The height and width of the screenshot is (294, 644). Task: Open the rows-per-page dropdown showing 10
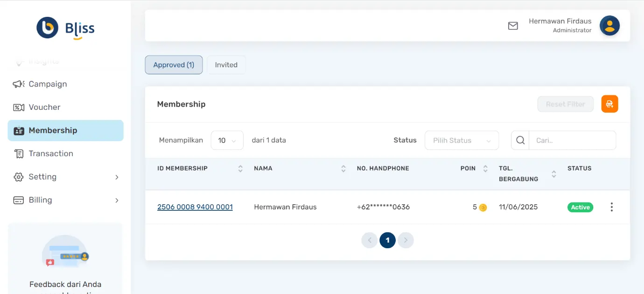[227, 140]
